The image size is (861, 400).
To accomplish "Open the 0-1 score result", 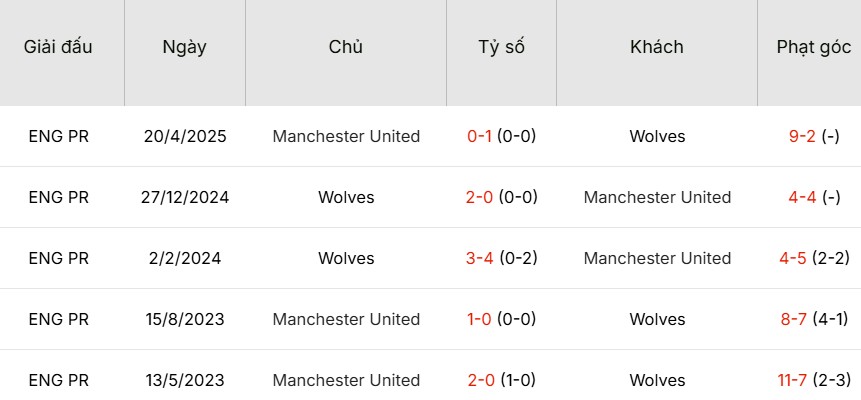I will coord(481,136).
